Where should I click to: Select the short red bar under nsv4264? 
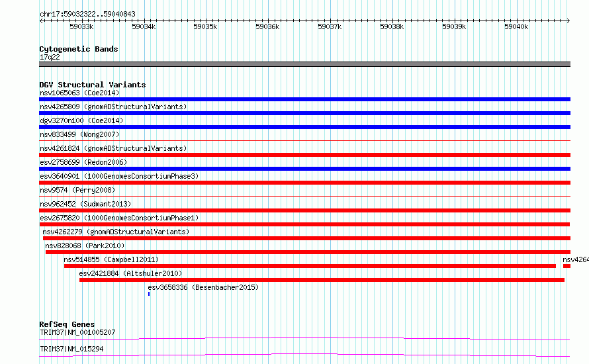567,266
